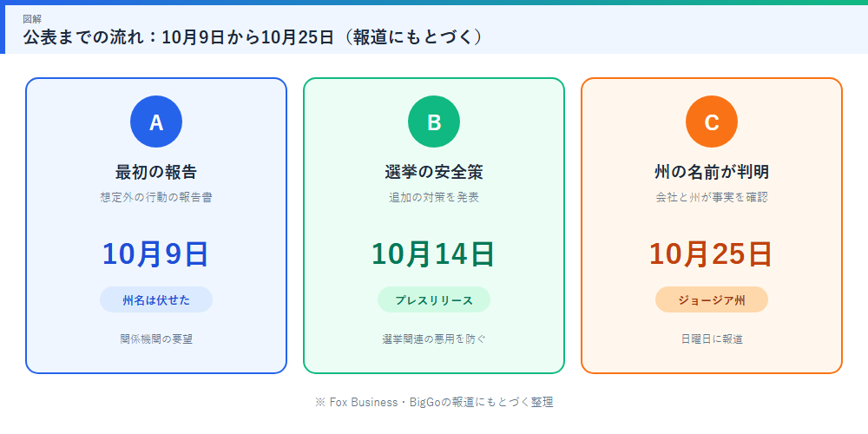Click the subtitle 想定外の行動の報告書
868x434 pixels.
click(156, 198)
